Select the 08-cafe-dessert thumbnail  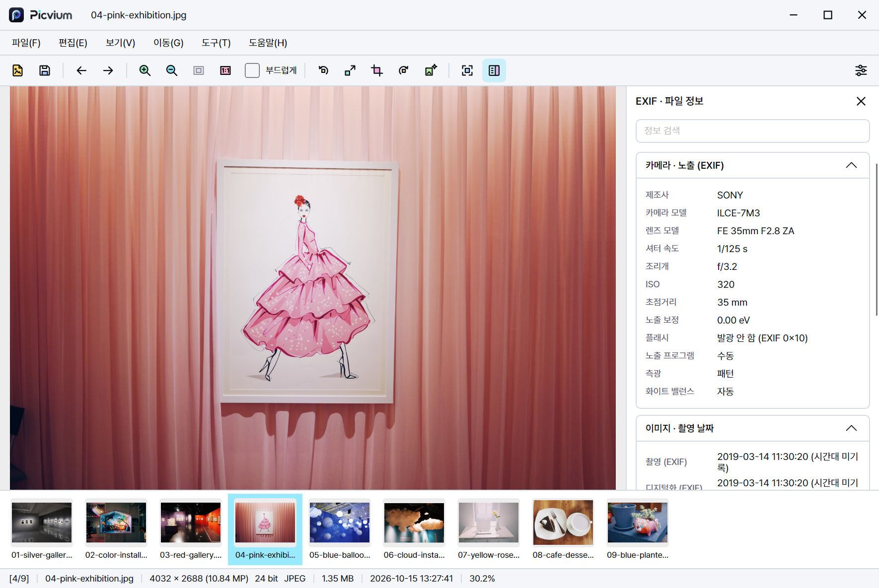point(563,529)
